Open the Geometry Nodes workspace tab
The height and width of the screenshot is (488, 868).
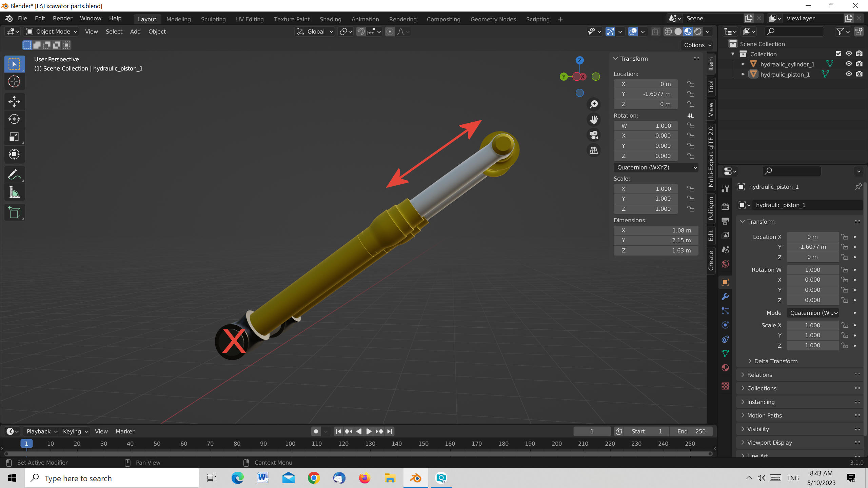(x=493, y=19)
